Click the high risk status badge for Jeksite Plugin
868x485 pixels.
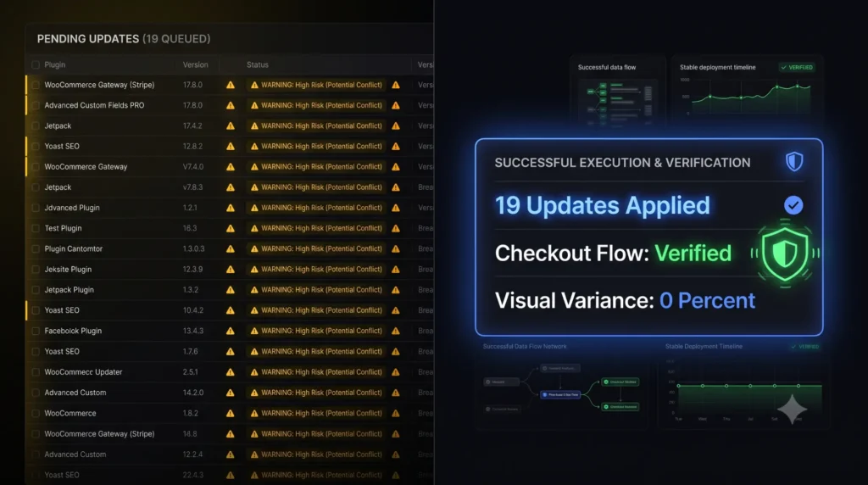(x=316, y=269)
